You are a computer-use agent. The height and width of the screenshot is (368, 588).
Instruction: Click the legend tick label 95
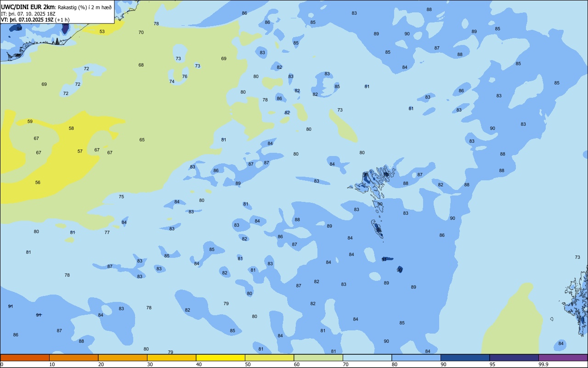pos(492,364)
